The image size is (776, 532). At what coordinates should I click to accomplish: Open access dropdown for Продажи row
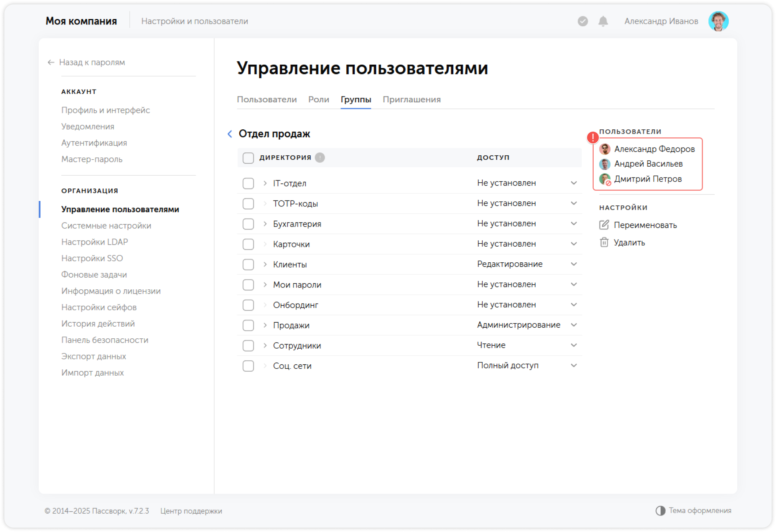coord(574,325)
